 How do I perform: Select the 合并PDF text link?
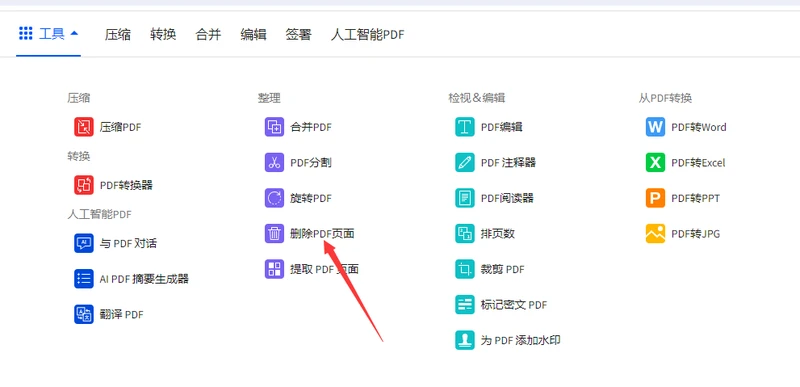311,127
